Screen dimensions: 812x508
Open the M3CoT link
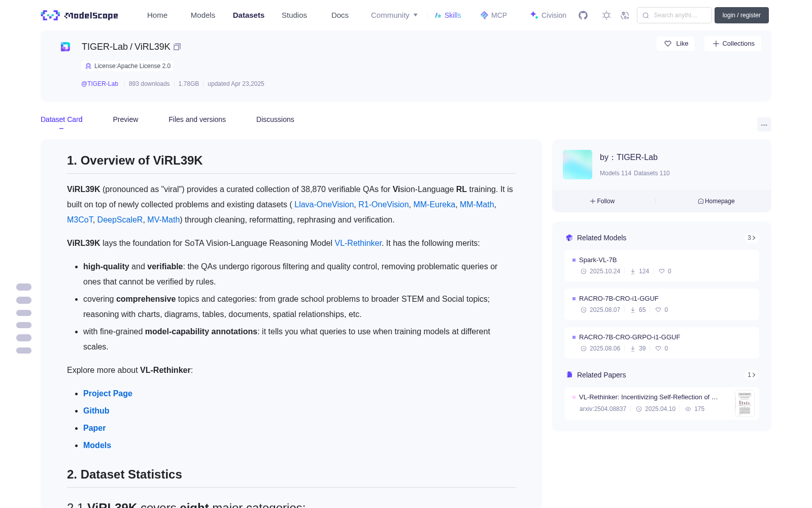80,219
